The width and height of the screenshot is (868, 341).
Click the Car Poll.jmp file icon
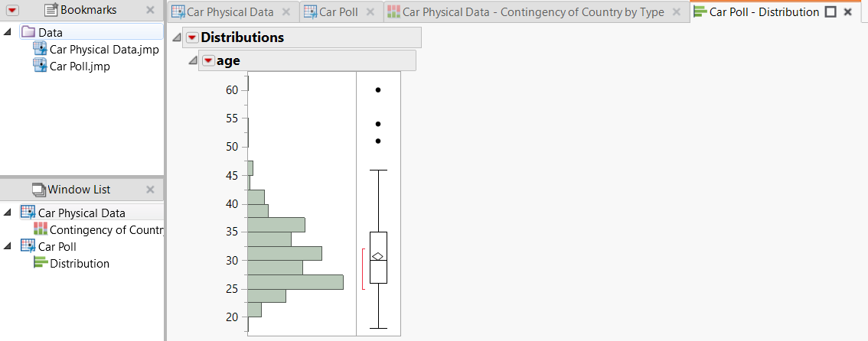click(x=41, y=66)
